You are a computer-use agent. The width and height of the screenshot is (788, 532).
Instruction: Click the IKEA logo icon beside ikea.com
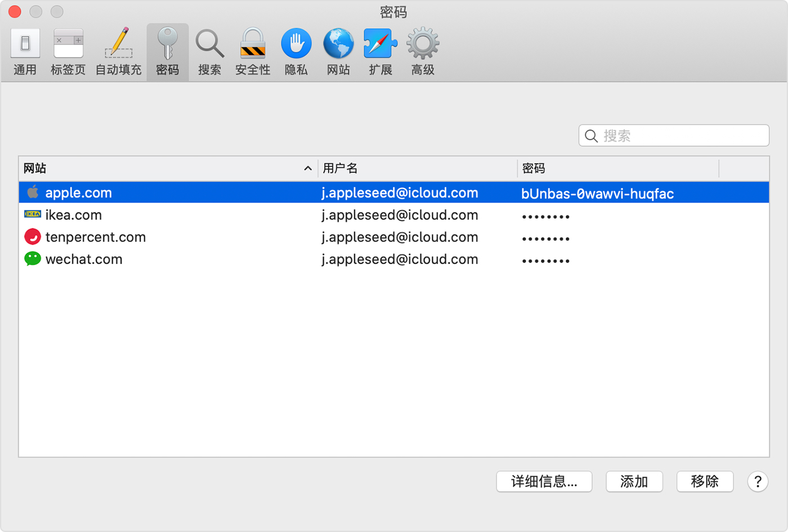tap(33, 214)
